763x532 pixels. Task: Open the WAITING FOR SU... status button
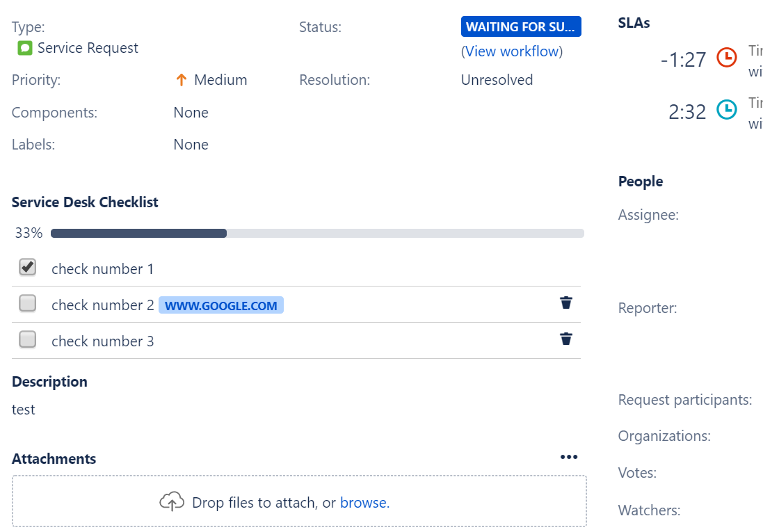(521, 26)
